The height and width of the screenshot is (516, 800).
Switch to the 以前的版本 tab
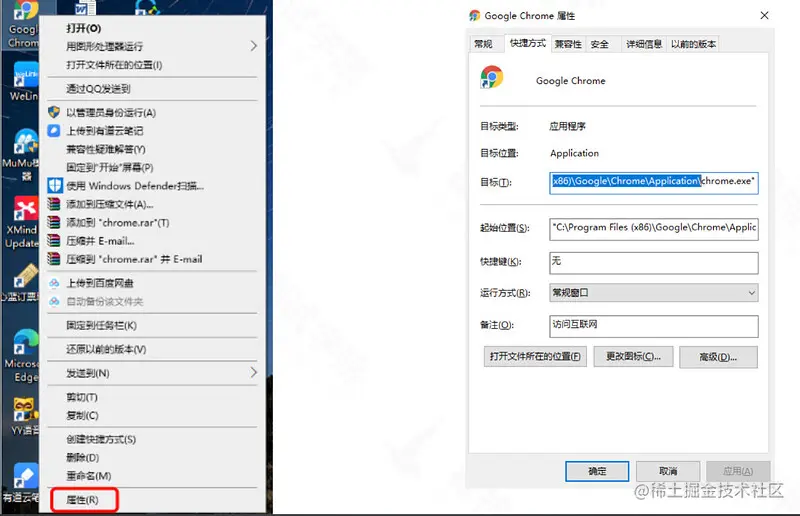click(x=693, y=44)
